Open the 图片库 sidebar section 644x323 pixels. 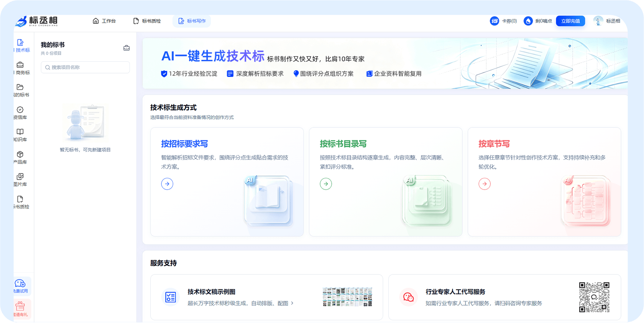click(x=21, y=180)
